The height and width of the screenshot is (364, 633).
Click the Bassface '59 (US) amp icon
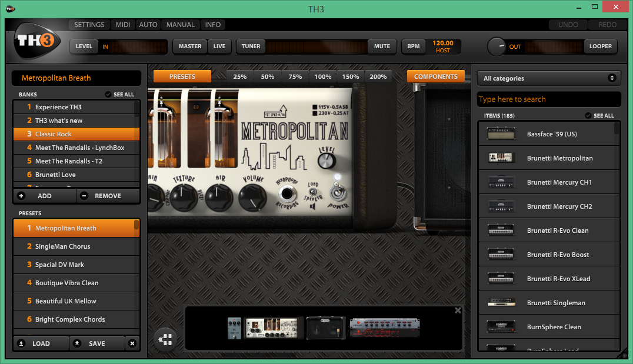[x=501, y=133]
